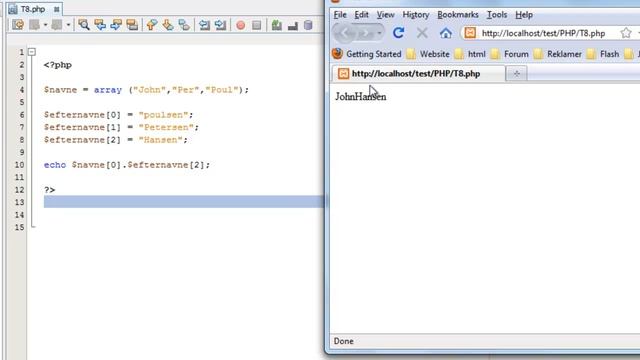Collapse the code fold at line 1
Viewport: 640px width, 360px height.
pyautogui.click(x=32, y=52)
